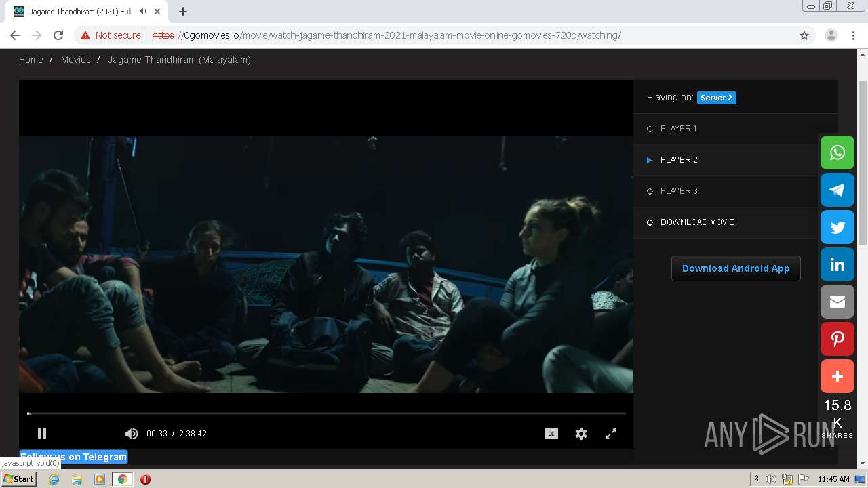Image resolution: width=868 pixels, height=488 pixels.
Task: Enter fullscreen video mode
Action: [611, 434]
